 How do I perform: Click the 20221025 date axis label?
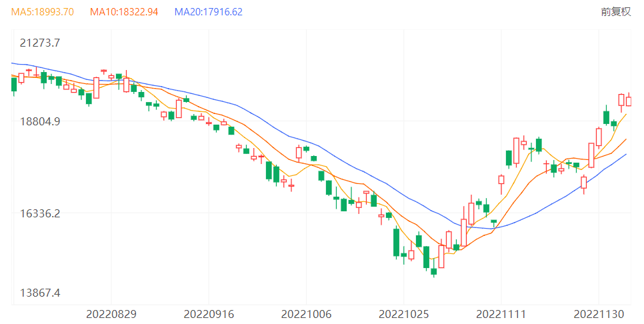404,315
